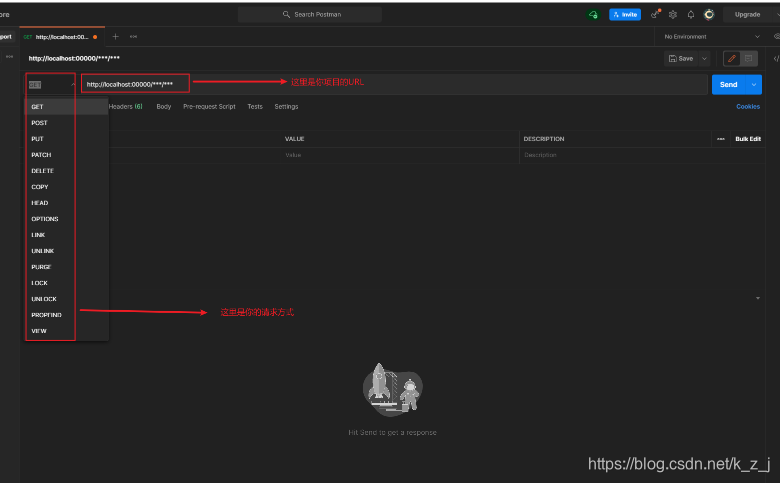Open the tab options ellipsis

[x=133, y=36]
